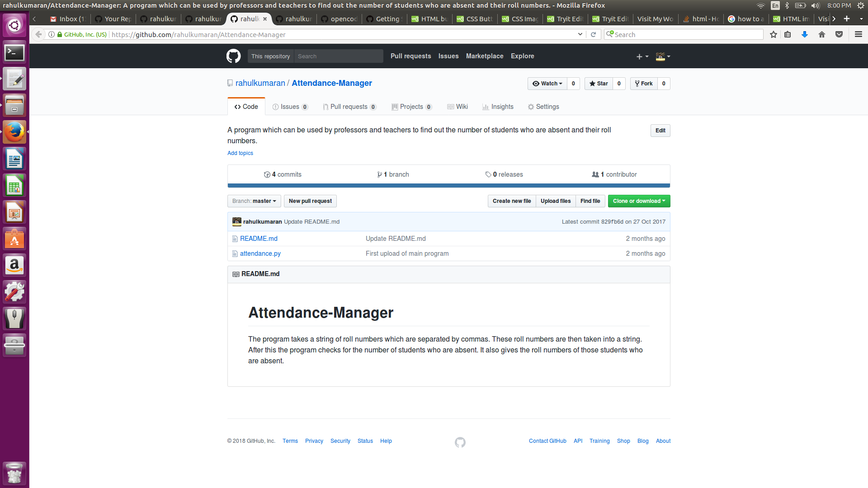Open the README.md file link
The width and height of the screenshot is (868, 488).
[x=259, y=239]
